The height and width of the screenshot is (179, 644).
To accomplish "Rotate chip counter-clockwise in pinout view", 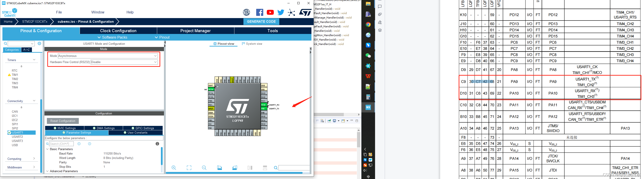I will pyautogui.click(x=235, y=168).
